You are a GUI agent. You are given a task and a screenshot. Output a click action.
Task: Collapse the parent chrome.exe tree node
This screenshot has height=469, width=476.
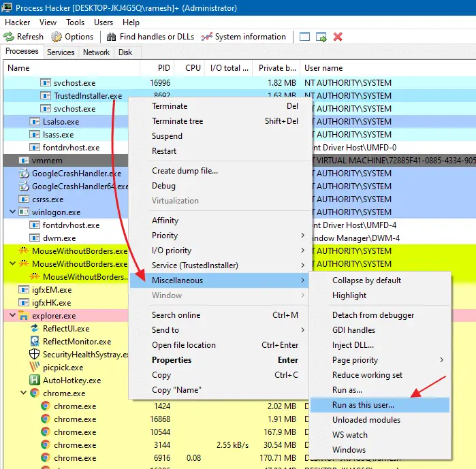pos(23,393)
